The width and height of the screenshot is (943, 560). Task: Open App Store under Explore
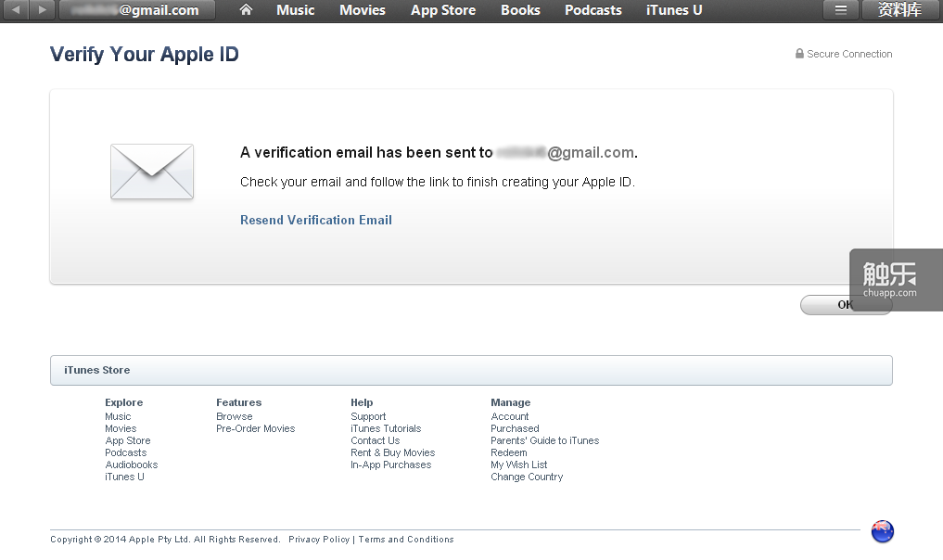[x=128, y=440]
